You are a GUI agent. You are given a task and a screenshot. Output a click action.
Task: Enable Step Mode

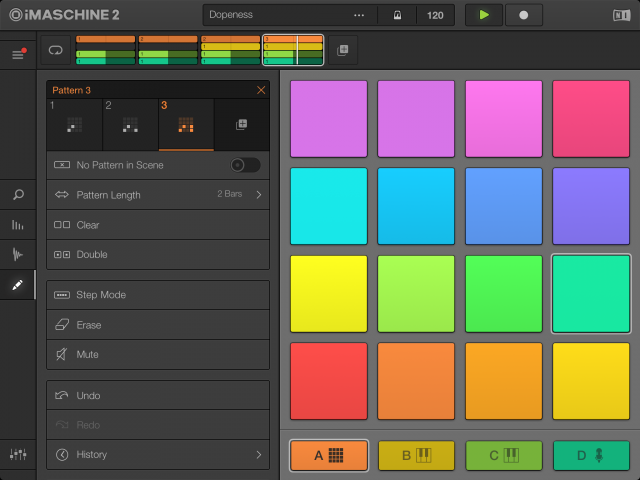pos(158,295)
